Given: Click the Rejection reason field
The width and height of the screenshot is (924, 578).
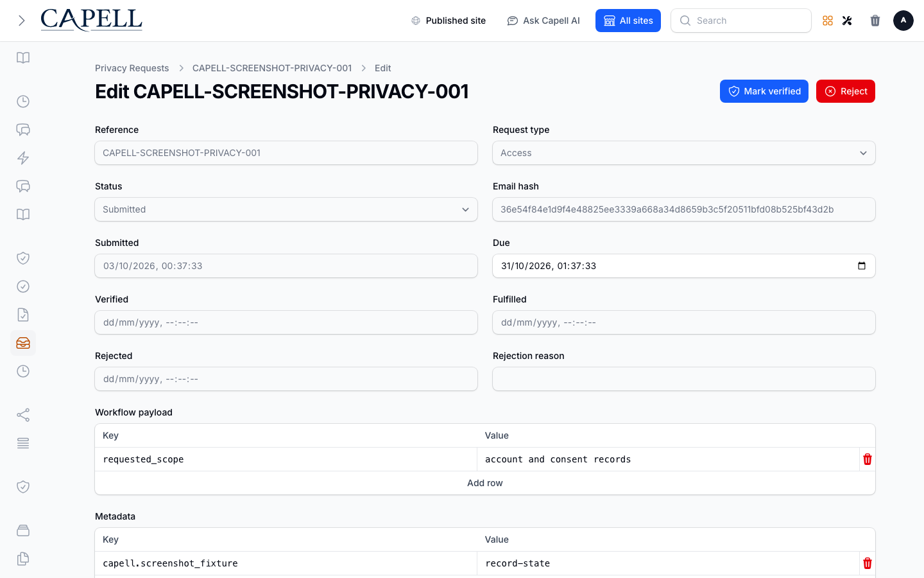Looking at the screenshot, I should click(x=684, y=379).
